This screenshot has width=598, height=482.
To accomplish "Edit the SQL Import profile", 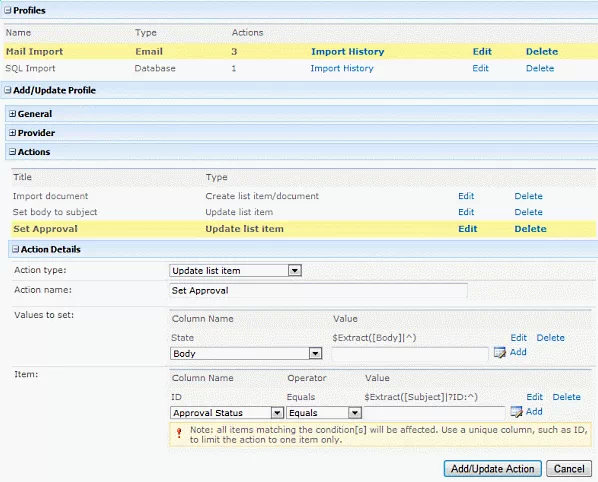I will coord(481,68).
